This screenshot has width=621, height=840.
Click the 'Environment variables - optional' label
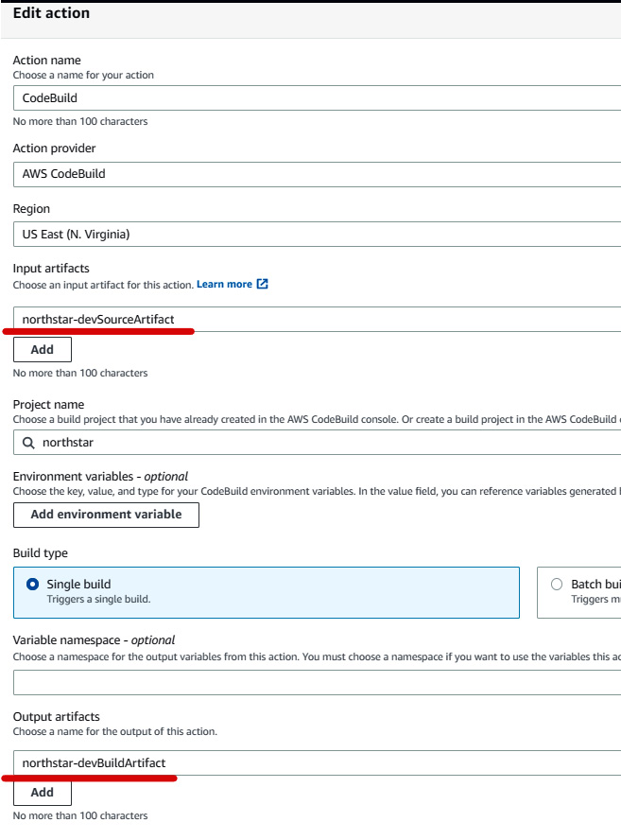[x=100, y=476]
